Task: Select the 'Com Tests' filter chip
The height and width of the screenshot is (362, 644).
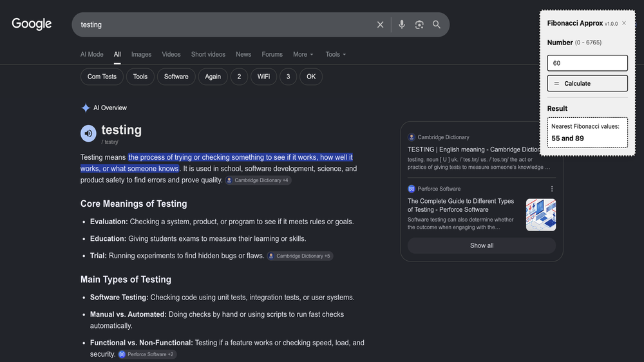Action: click(x=102, y=77)
